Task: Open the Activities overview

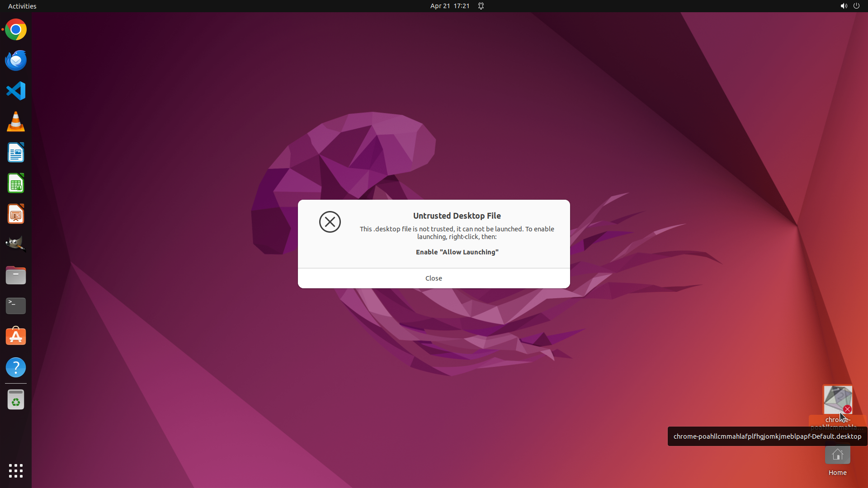Action: (22, 6)
